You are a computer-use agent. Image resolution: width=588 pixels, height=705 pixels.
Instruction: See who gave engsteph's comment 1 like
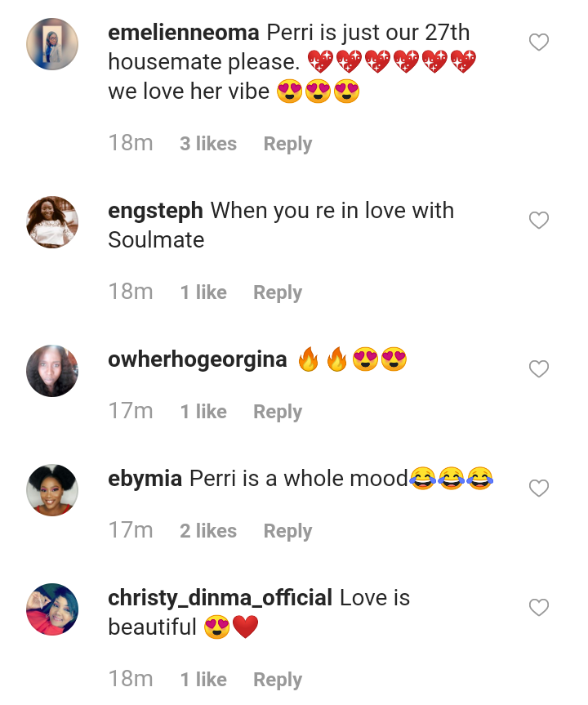[x=203, y=292]
